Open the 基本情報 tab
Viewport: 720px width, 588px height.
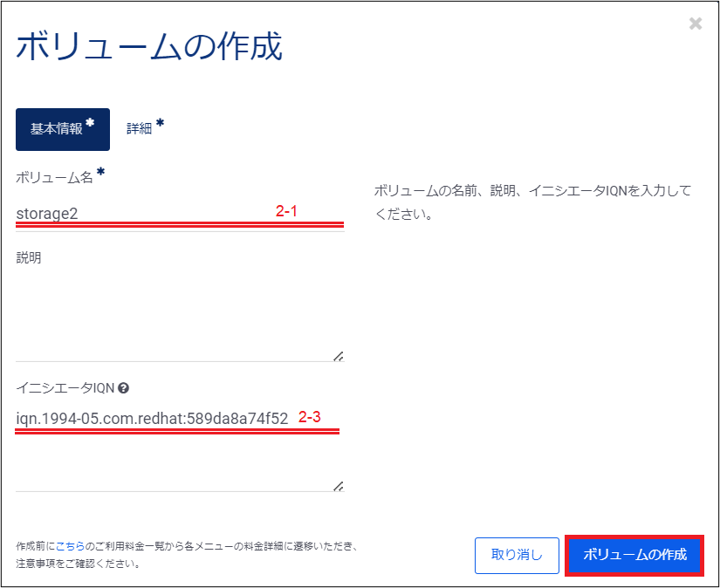coord(63,129)
